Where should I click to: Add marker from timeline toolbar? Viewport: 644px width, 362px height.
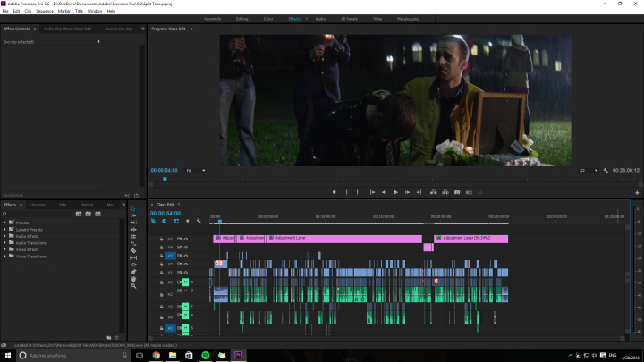click(187, 221)
